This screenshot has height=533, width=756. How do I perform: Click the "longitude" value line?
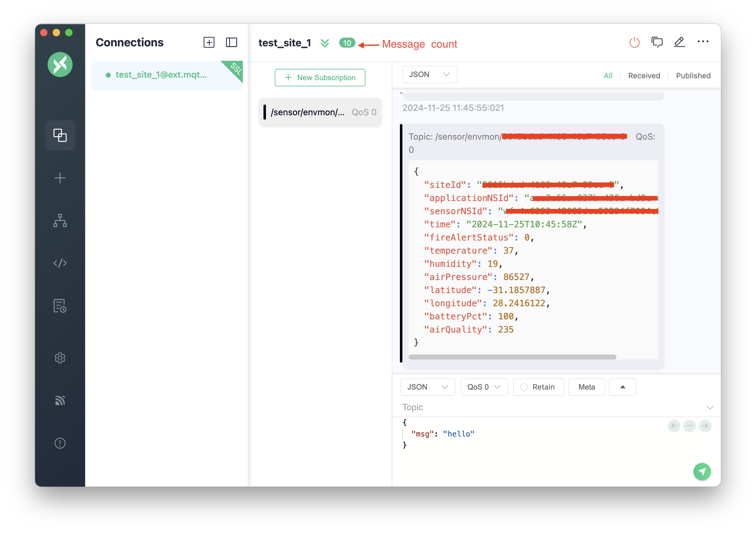487,303
